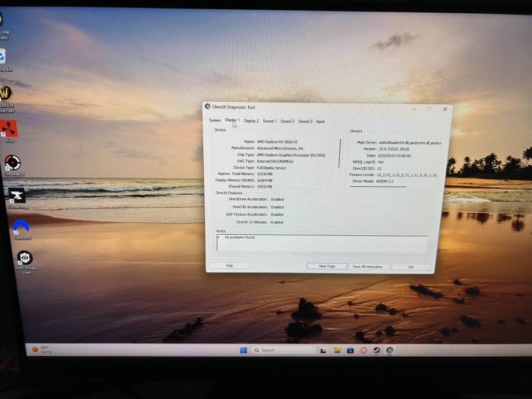
Task: Close the DirectX Diagnostic Tool window
Action: coord(445,109)
